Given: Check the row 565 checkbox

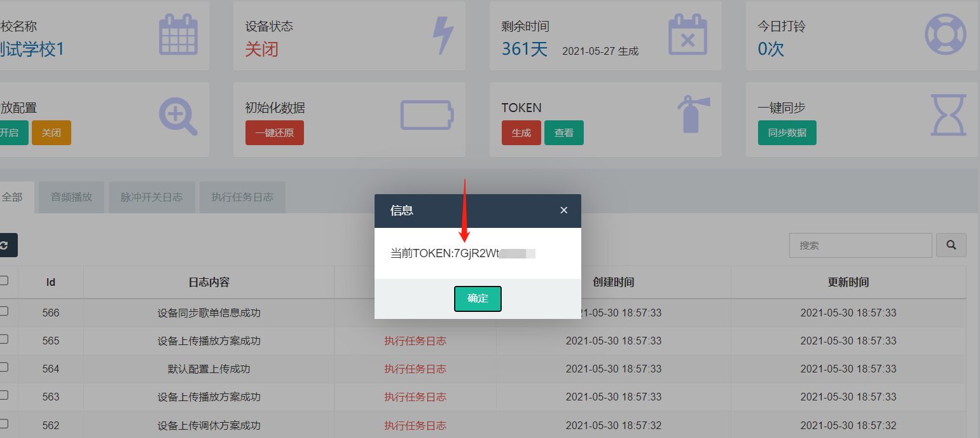Looking at the screenshot, I should [4, 339].
